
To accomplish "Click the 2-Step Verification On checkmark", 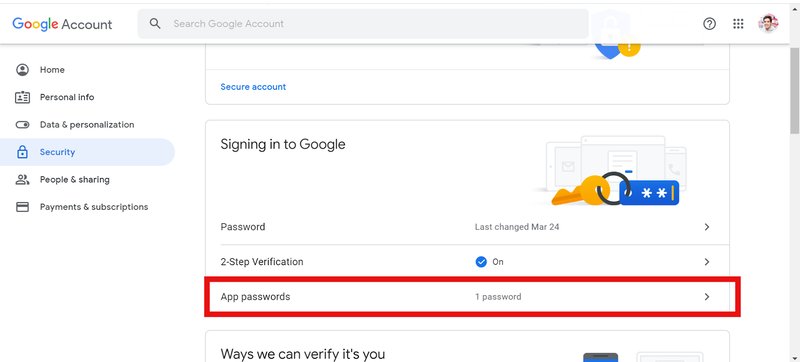I will tap(481, 262).
